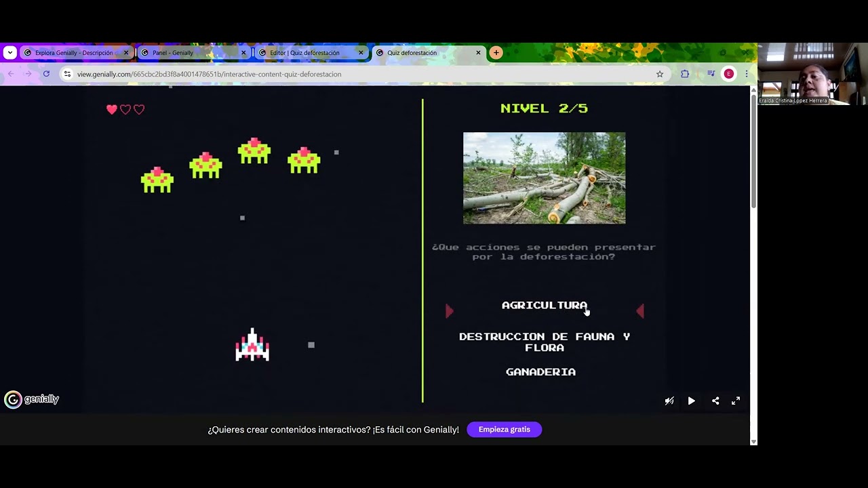Screen dimensions: 868x488
Task: Start the Genially presentation autoplay
Action: [x=691, y=401]
